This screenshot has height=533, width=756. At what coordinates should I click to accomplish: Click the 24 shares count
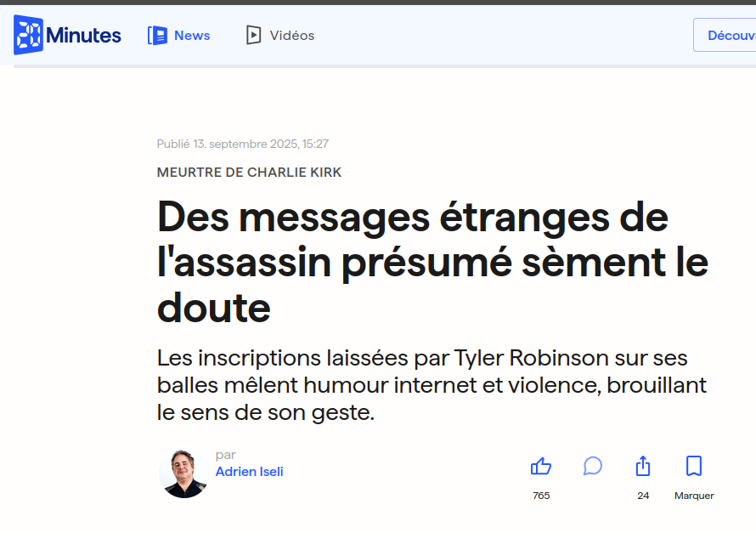643,496
